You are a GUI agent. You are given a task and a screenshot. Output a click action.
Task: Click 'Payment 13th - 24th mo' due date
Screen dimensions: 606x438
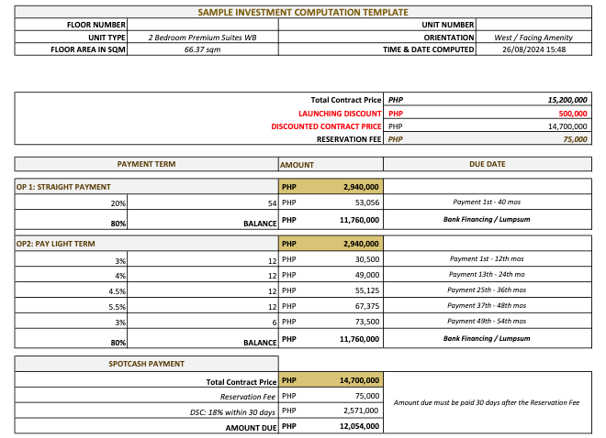487,274
